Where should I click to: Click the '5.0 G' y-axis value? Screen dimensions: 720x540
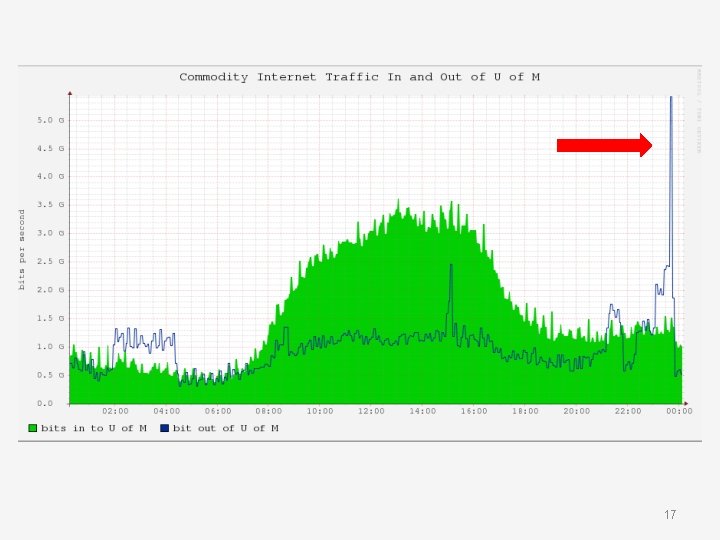pos(51,120)
